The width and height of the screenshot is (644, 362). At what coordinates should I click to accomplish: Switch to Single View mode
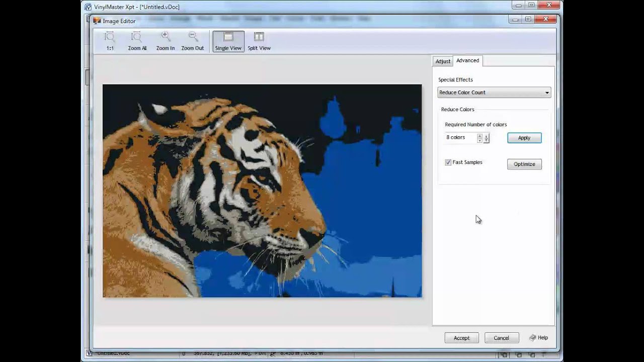(228, 41)
